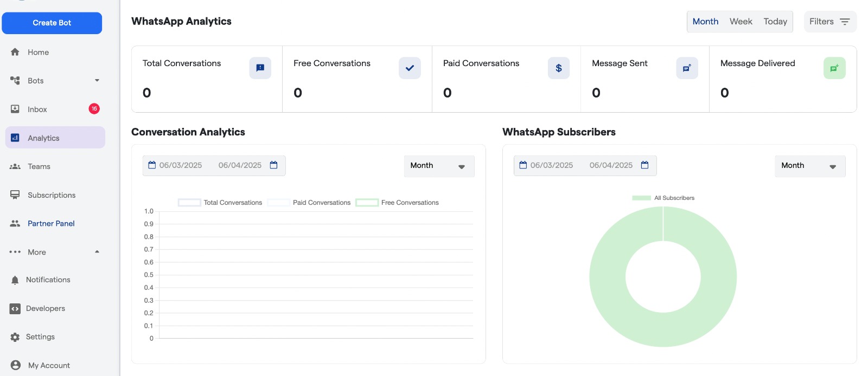
Task: Click the Inbox tray icon
Action: click(x=15, y=109)
